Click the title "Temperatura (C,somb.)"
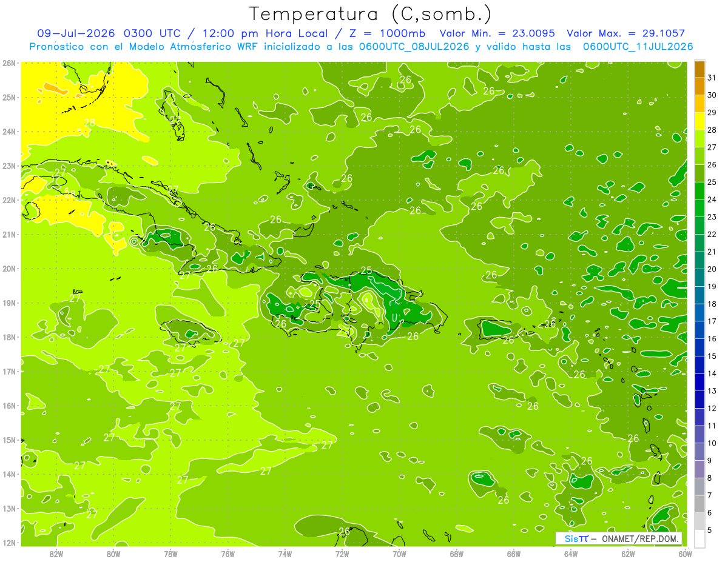728x562 pixels. pos(371,14)
